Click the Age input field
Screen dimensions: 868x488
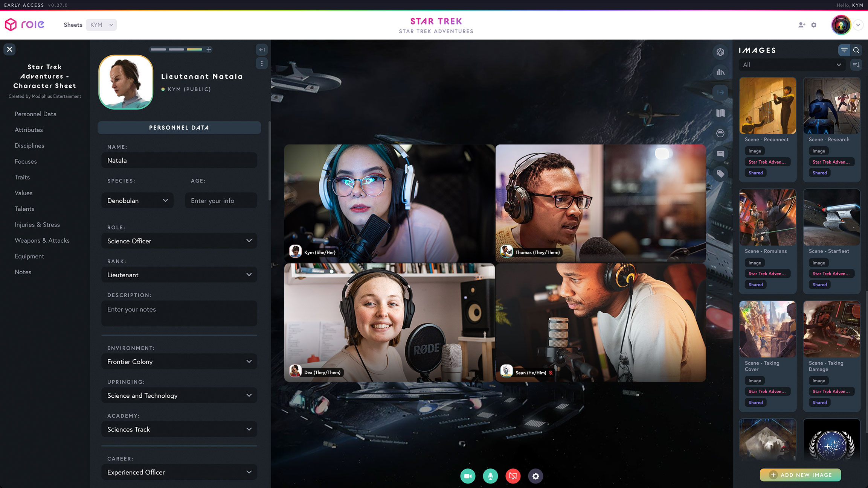221,201
